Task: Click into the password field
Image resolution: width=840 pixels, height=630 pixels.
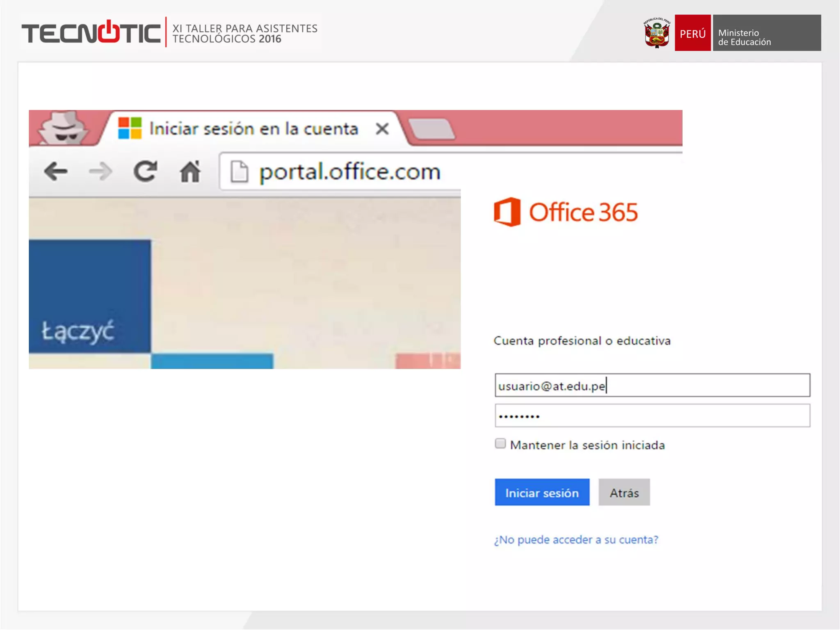Action: tap(652, 416)
